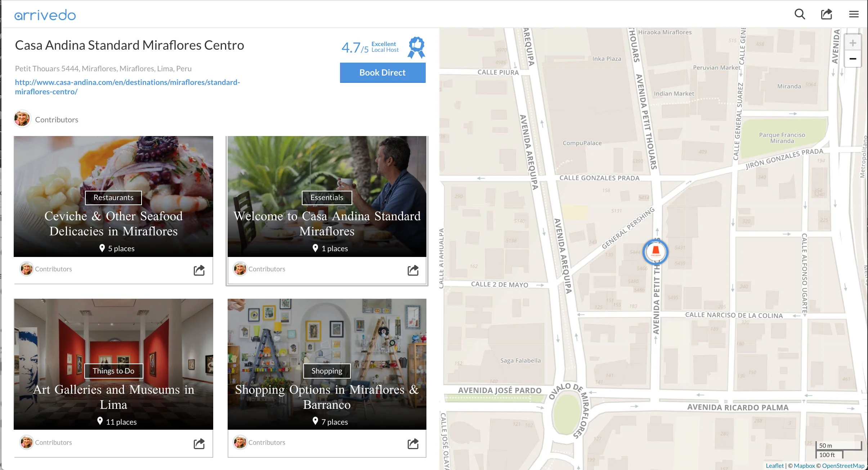Open the OpenStreetMap attribution link
The height and width of the screenshot is (470, 868).
843,466
